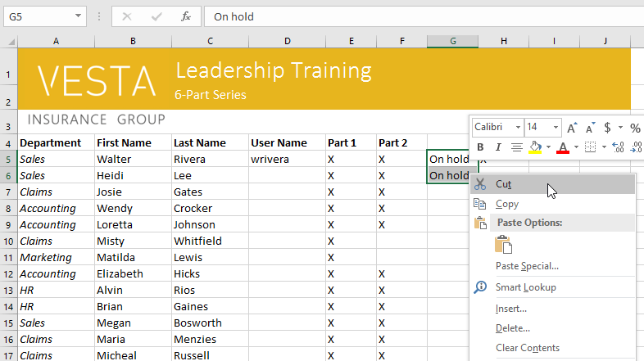Toggle Italic in the mini toolbar
This screenshot has width=644, height=361.
point(498,147)
